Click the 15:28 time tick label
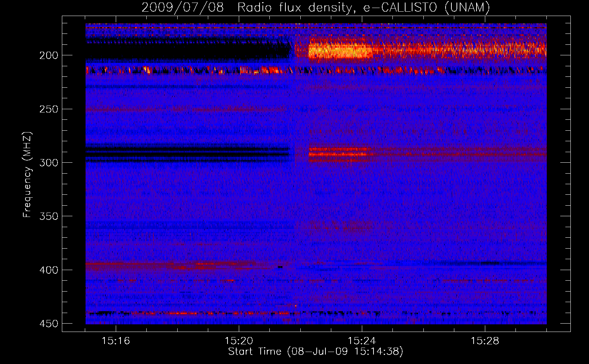 click(x=485, y=341)
